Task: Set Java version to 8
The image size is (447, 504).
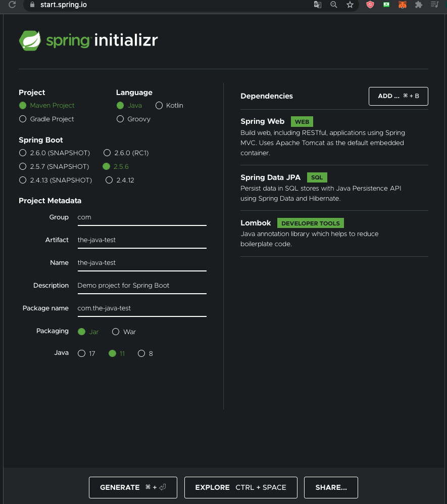Action: (145, 353)
